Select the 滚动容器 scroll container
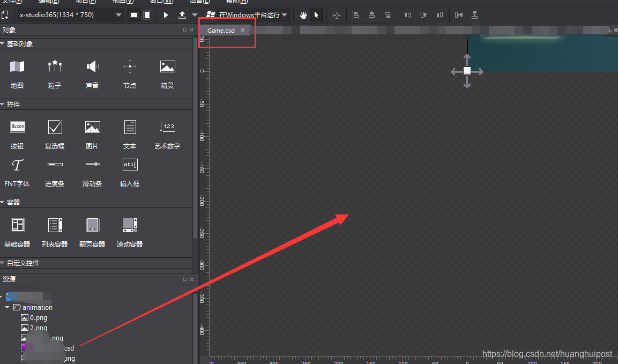 (x=130, y=233)
